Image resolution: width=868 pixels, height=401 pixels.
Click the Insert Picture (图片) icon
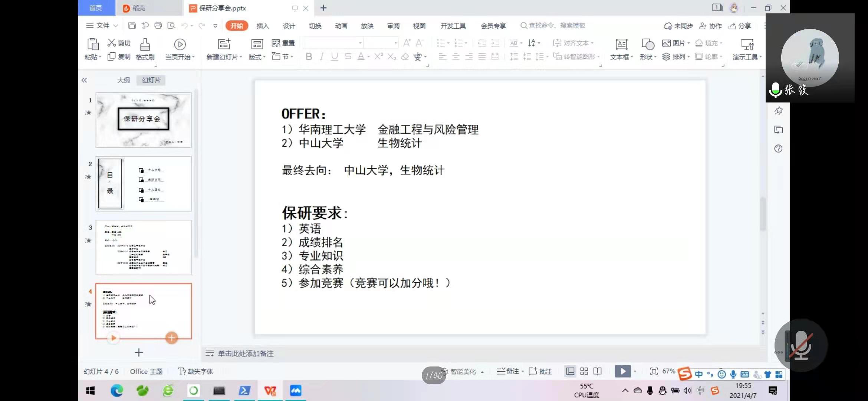(x=667, y=43)
